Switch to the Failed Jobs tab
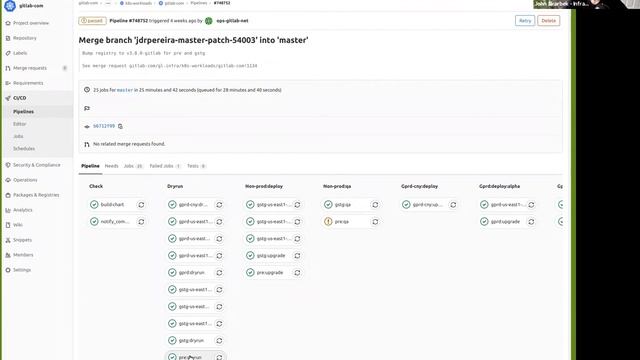Viewport: 640px width, 360px height. point(165,166)
